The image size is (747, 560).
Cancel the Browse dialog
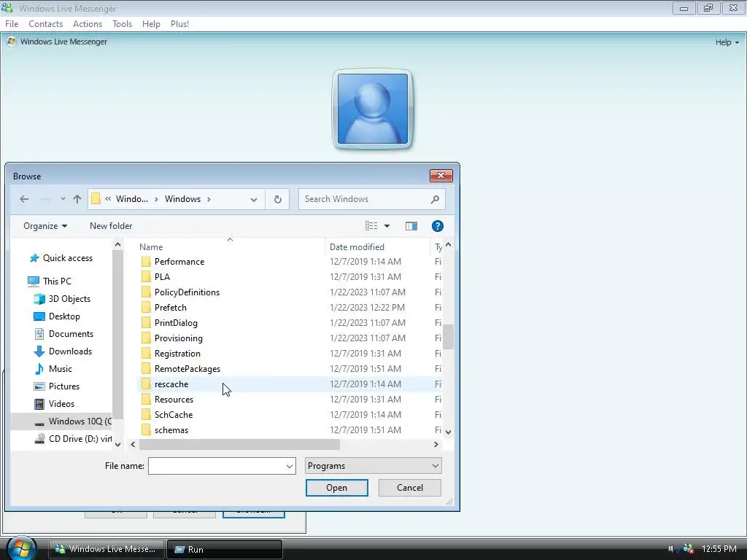[410, 488]
